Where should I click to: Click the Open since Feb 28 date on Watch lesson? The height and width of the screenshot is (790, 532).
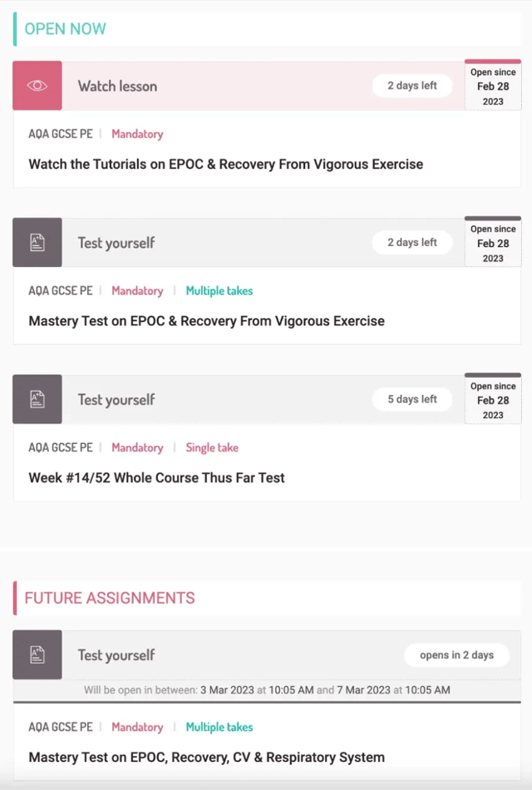coord(493,86)
